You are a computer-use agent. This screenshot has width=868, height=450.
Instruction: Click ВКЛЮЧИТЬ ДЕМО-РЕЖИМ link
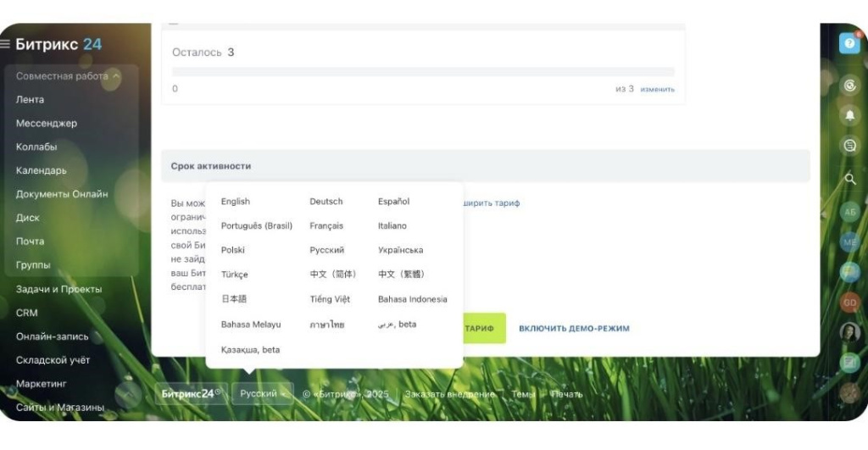click(x=574, y=328)
